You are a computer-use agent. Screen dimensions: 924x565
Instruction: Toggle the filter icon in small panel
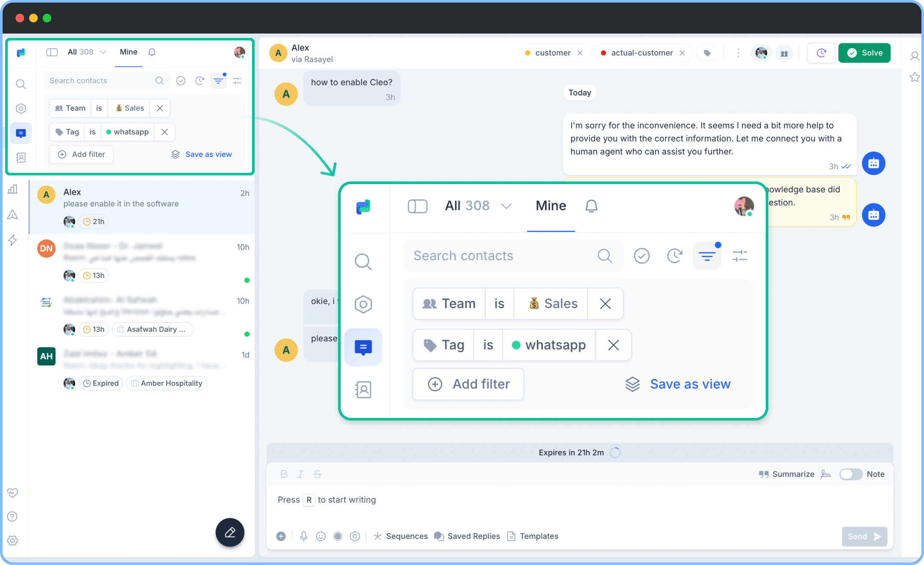[x=218, y=80]
